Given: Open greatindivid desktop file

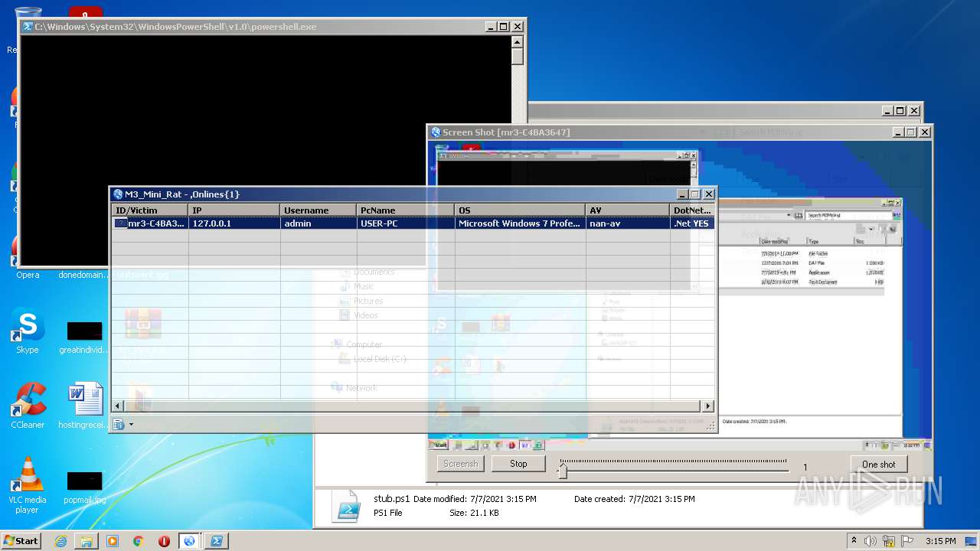Looking at the screenshot, I should 84,337.
